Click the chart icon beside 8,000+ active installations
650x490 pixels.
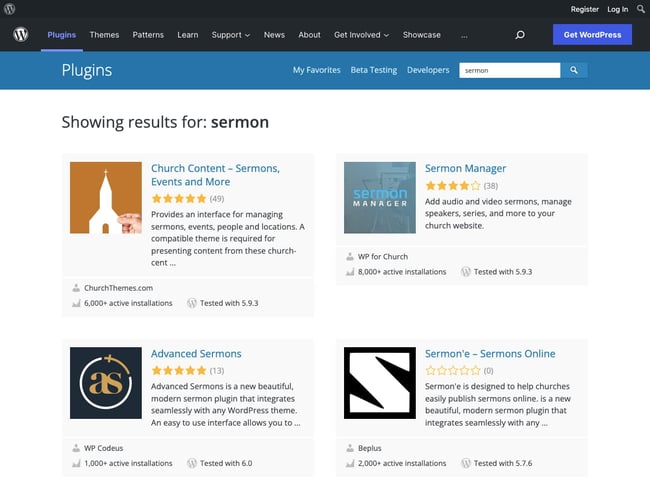(350, 272)
